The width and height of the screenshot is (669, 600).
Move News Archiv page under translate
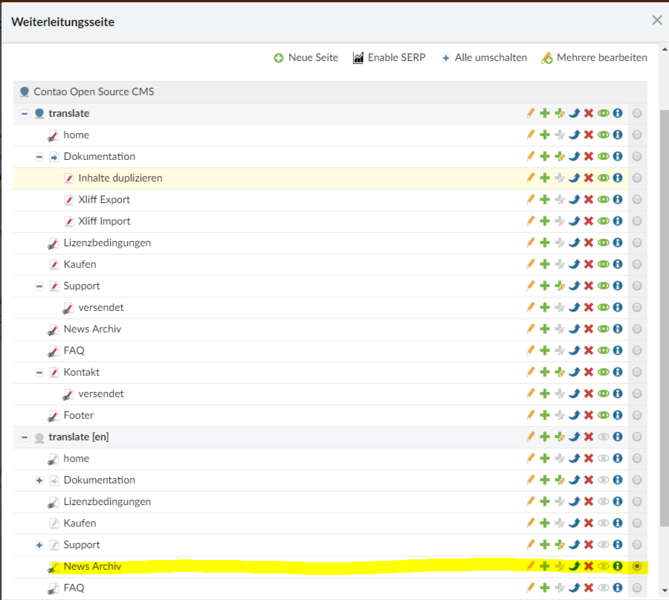574,329
